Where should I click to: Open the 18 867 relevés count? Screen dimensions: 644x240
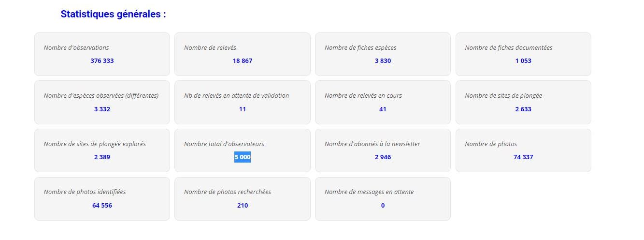[243, 61]
